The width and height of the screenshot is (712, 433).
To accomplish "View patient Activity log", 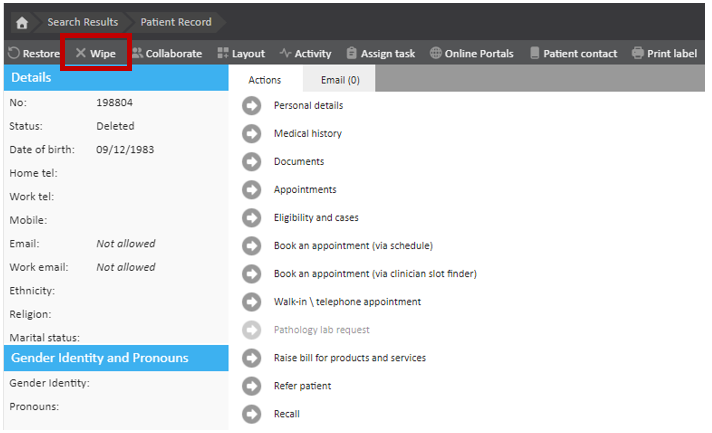I will [305, 54].
